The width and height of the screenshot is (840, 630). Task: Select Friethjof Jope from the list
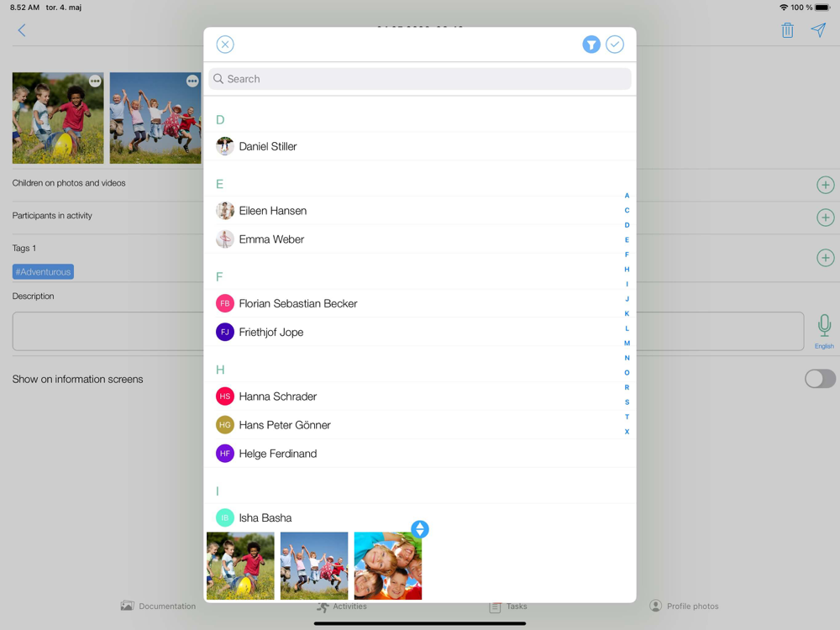pos(419,332)
